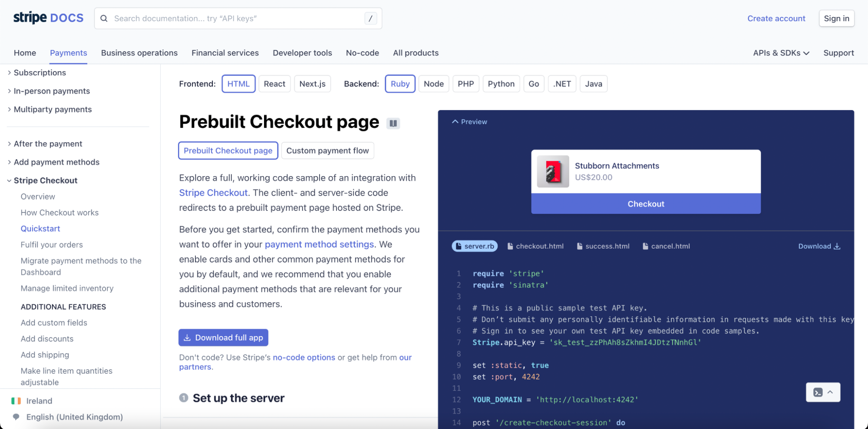Image resolution: width=868 pixels, height=429 pixels.
Task: Open Manage limited inventory in sidebar
Action: 67,288
